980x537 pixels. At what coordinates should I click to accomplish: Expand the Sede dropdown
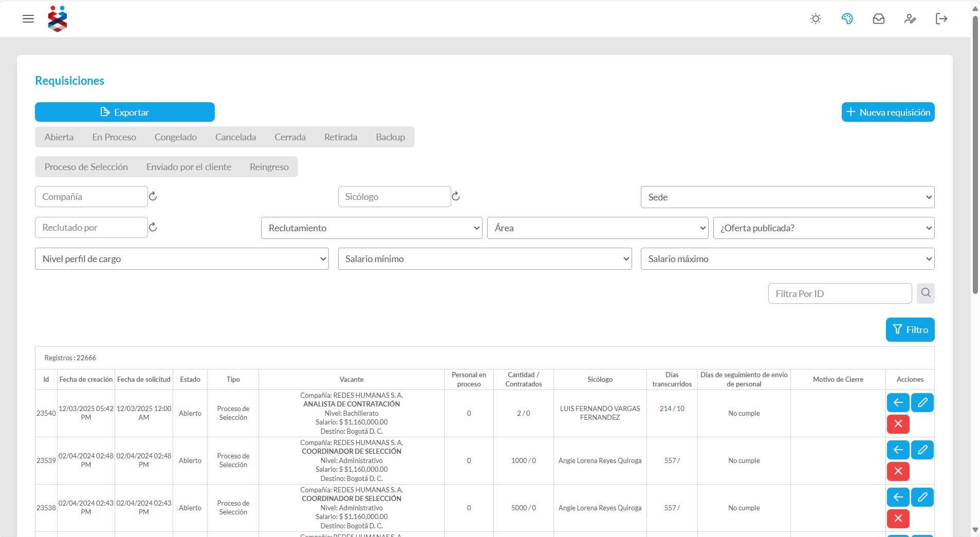coord(787,197)
